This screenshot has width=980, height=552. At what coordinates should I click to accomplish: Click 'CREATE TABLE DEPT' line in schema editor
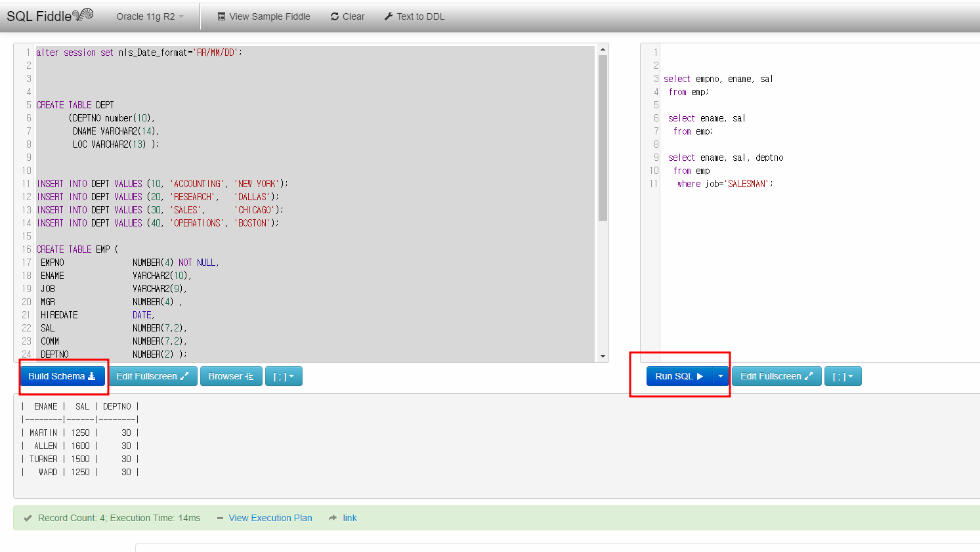tap(75, 105)
